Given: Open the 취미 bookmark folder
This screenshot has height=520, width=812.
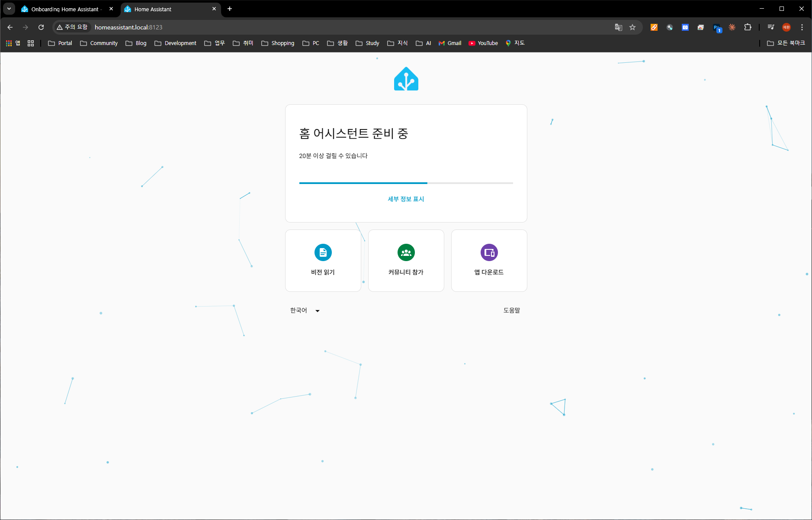Looking at the screenshot, I should click(243, 43).
